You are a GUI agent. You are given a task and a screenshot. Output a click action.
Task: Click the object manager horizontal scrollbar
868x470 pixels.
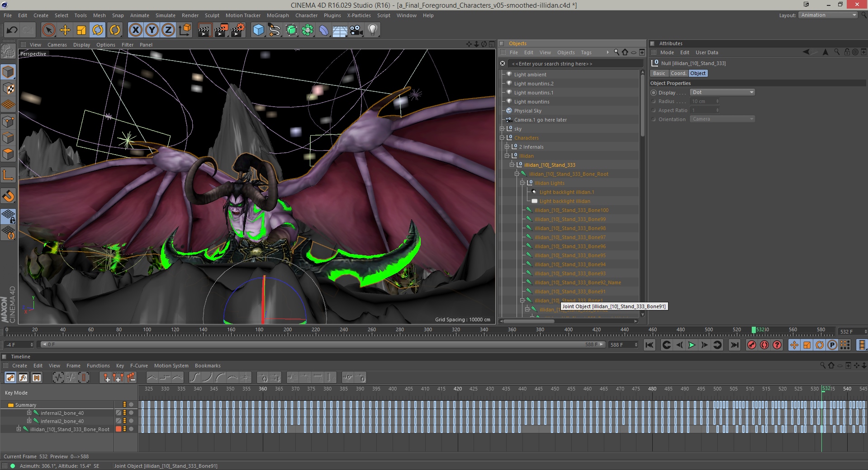tap(528, 321)
